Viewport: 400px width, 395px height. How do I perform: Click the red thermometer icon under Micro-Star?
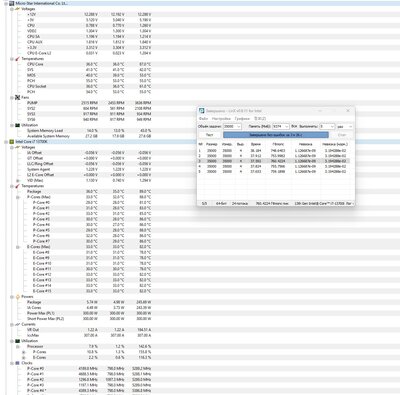click(17, 59)
